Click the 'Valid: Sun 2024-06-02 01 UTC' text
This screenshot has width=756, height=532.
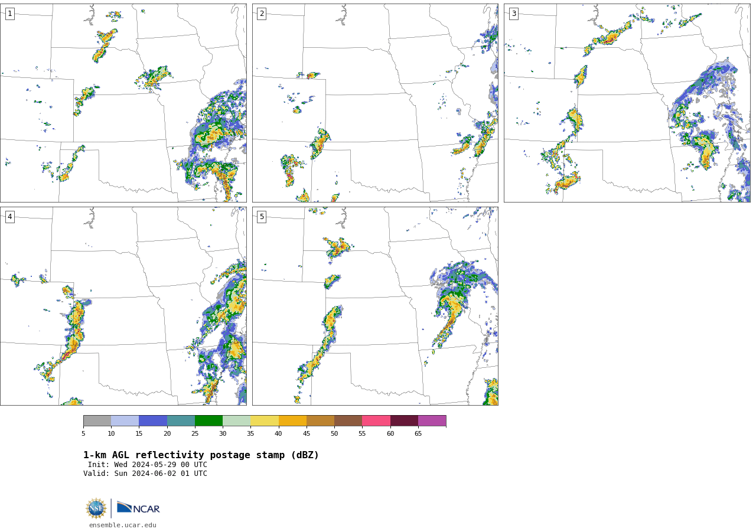tap(145, 474)
